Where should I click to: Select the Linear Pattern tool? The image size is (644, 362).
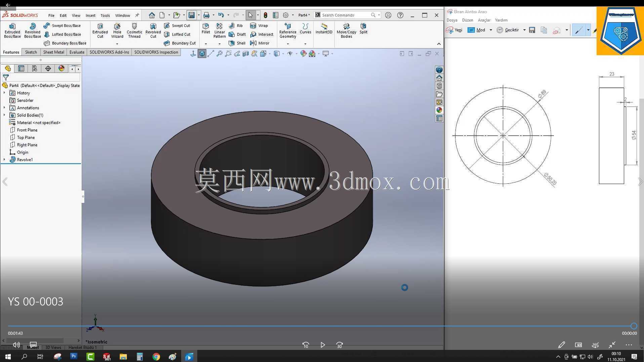pyautogui.click(x=219, y=31)
